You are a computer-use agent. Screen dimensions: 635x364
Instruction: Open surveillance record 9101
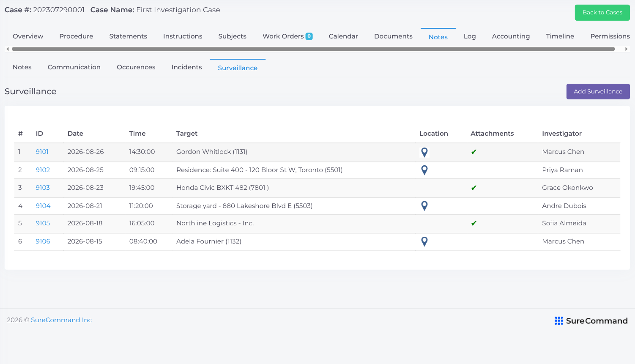pyautogui.click(x=42, y=152)
